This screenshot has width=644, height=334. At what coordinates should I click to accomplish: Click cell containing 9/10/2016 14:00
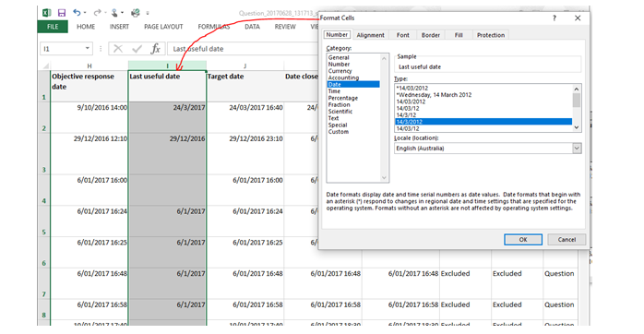tap(89, 117)
